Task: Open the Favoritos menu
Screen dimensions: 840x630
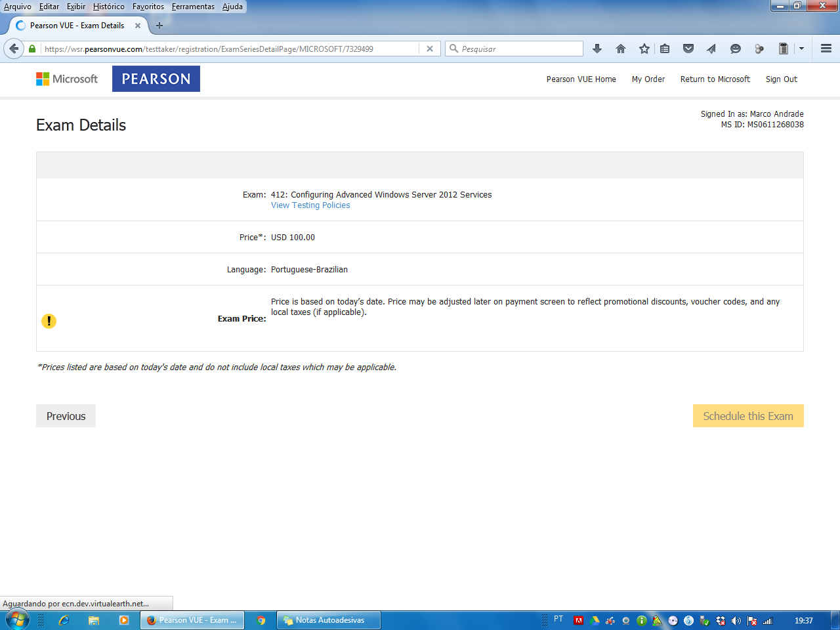Action: pos(148,7)
